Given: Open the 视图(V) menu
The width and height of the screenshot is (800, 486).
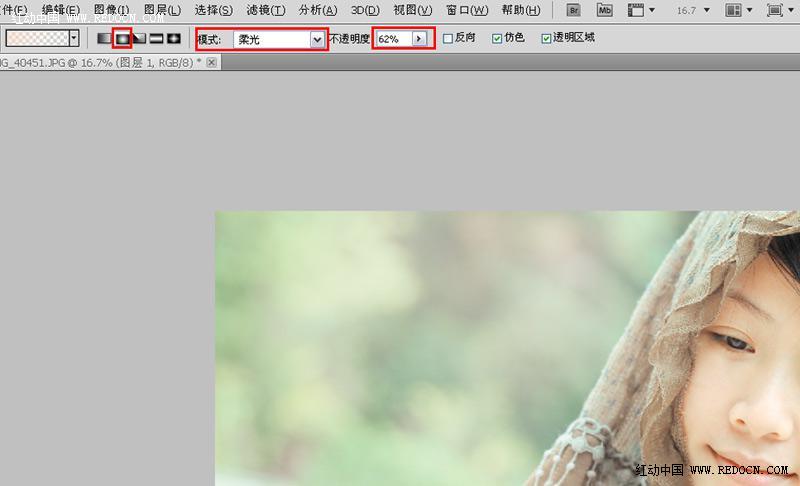Looking at the screenshot, I should pos(412,10).
